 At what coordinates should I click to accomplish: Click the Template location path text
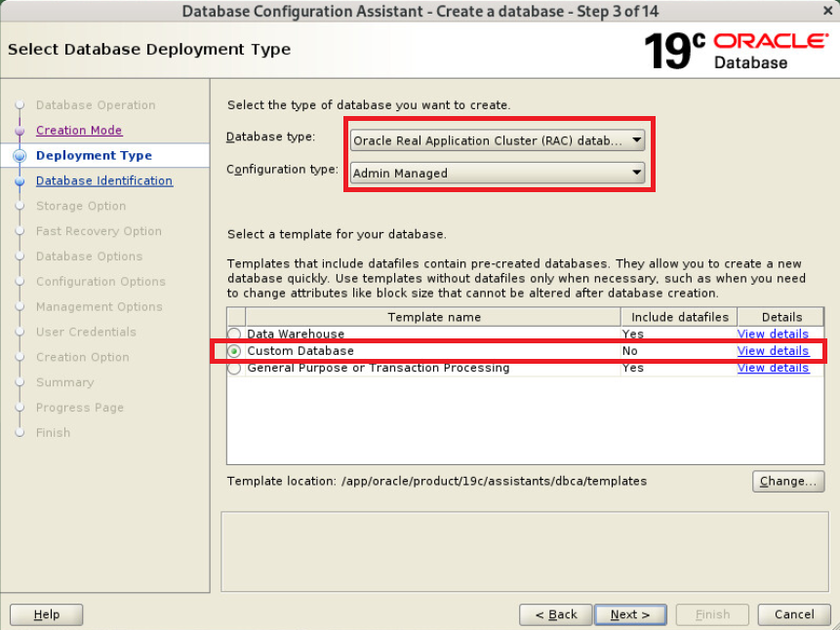click(494, 481)
